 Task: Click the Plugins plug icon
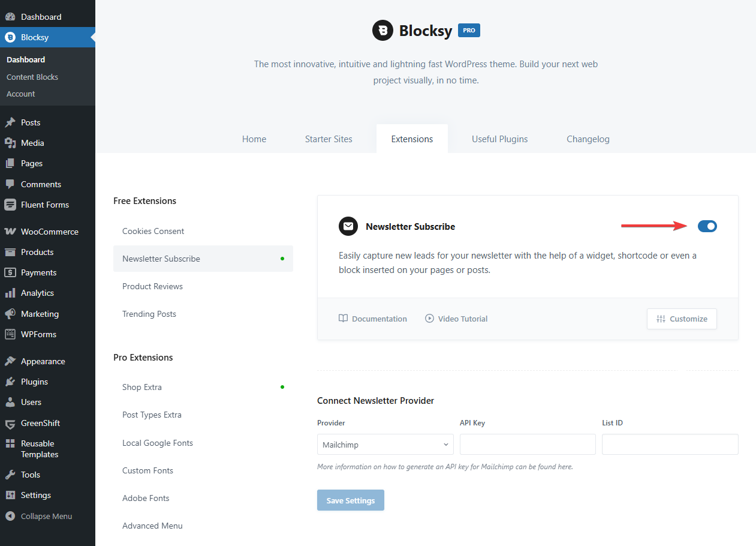10,382
